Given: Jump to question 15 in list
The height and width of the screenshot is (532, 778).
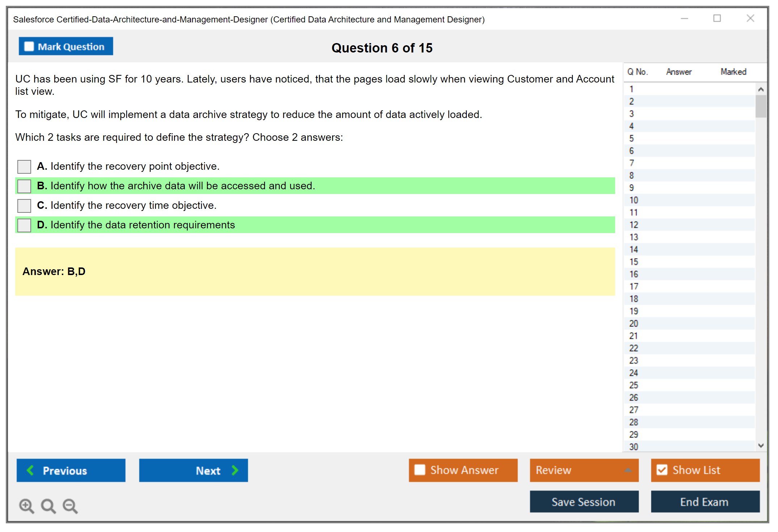Looking at the screenshot, I should click(x=633, y=262).
